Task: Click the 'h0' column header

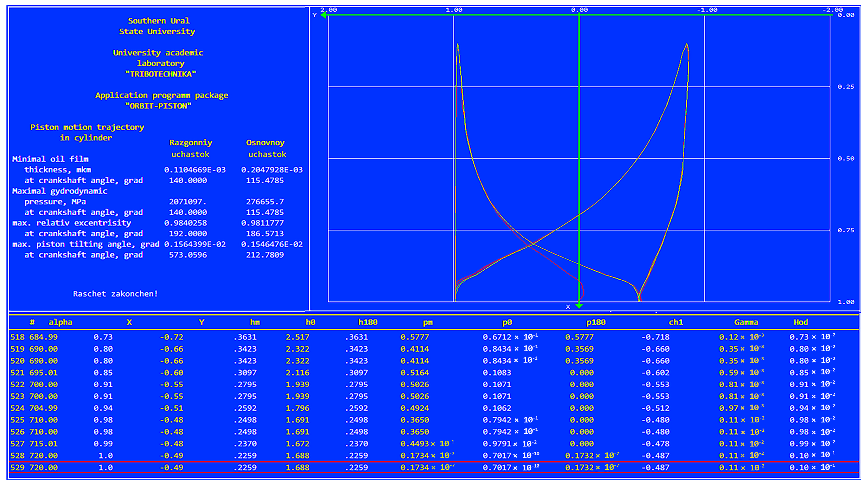Action: pyautogui.click(x=310, y=322)
